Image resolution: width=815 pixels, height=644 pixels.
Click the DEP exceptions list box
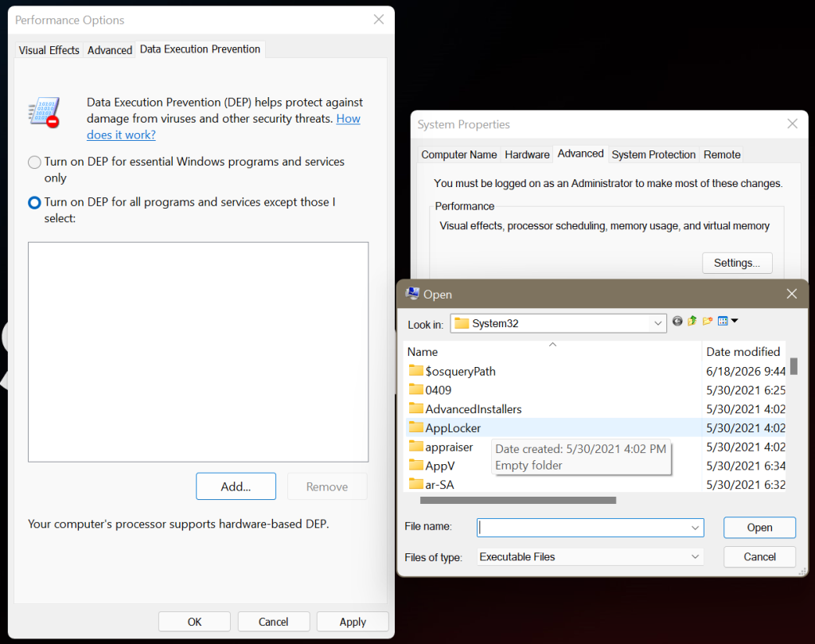click(x=198, y=352)
